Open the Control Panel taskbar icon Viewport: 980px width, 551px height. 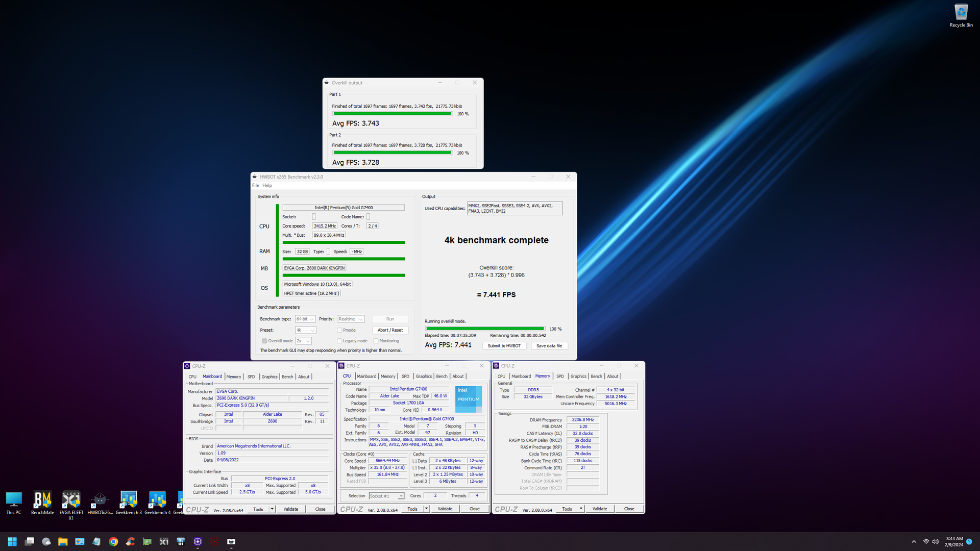pyautogui.click(x=80, y=541)
